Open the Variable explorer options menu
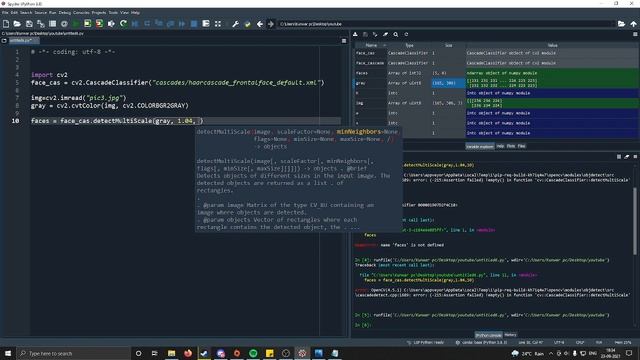The width and height of the screenshot is (640, 360). pyautogui.click(x=635, y=35)
